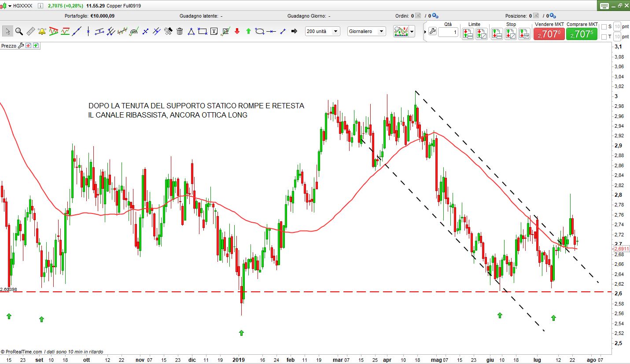Enable the S stop checkbox
This screenshot has width=630, height=364.
point(604,27)
